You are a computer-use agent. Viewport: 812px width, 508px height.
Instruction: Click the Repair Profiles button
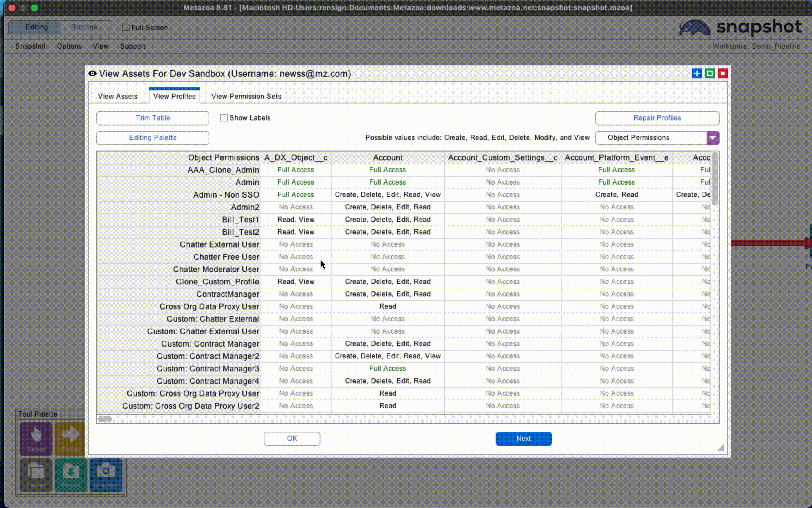tap(657, 118)
